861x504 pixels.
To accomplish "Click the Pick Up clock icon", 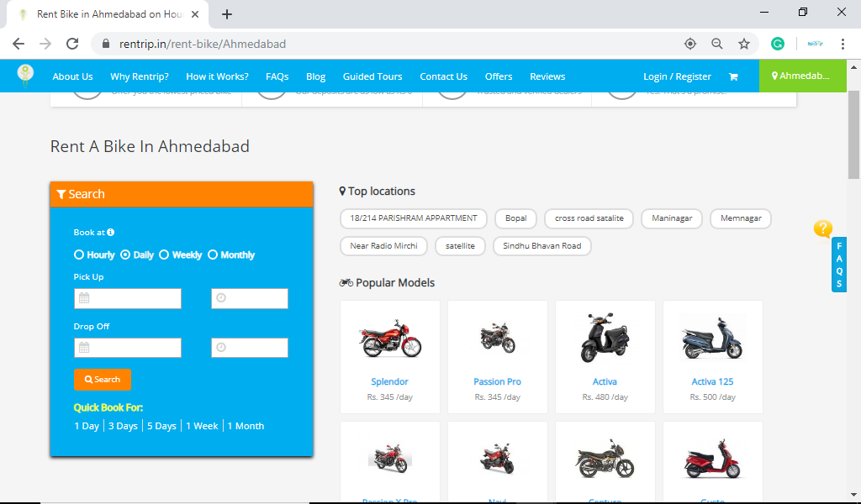I will point(221,298).
